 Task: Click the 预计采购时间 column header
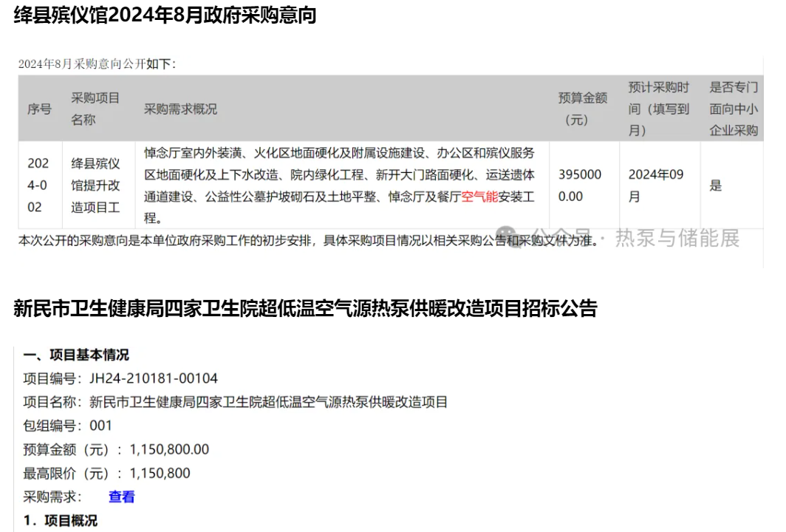click(659, 109)
